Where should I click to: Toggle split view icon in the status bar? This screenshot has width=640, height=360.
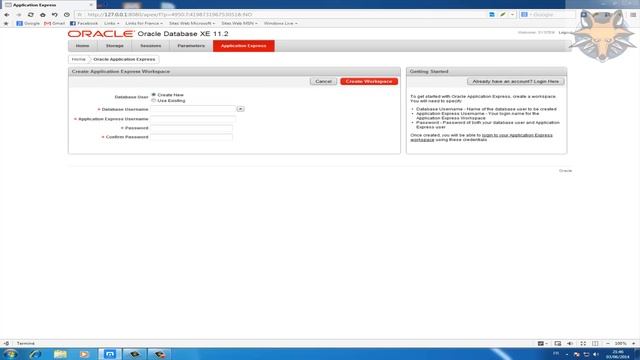coord(595,343)
